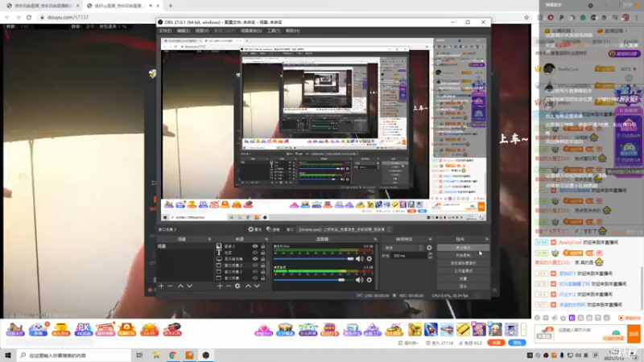Start the virtual camera
Screen dimensions: 644x362
click(463, 263)
